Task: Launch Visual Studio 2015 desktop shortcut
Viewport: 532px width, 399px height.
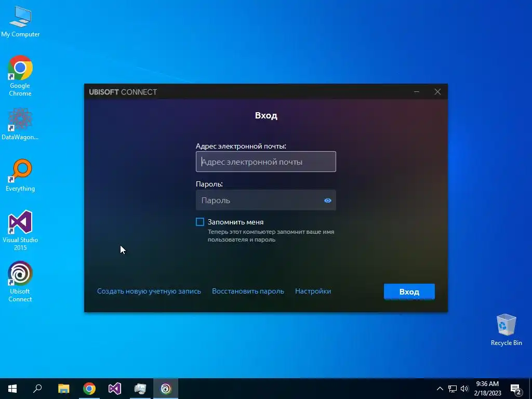Action: click(x=20, y=230)
